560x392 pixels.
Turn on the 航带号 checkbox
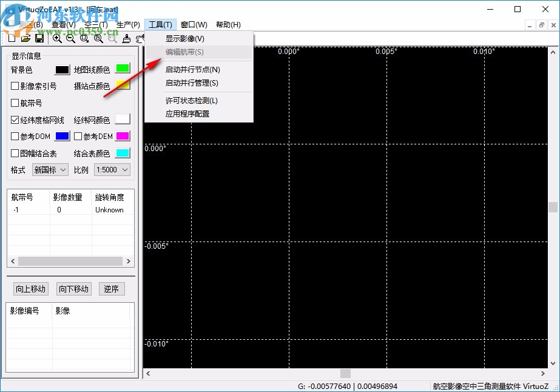click(x=14, y=103)
